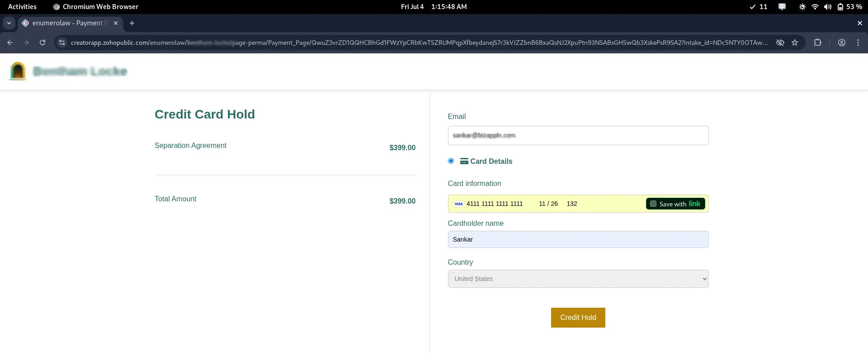Focus the Email input field
868x362 pixels.
(x=578, y=135)
